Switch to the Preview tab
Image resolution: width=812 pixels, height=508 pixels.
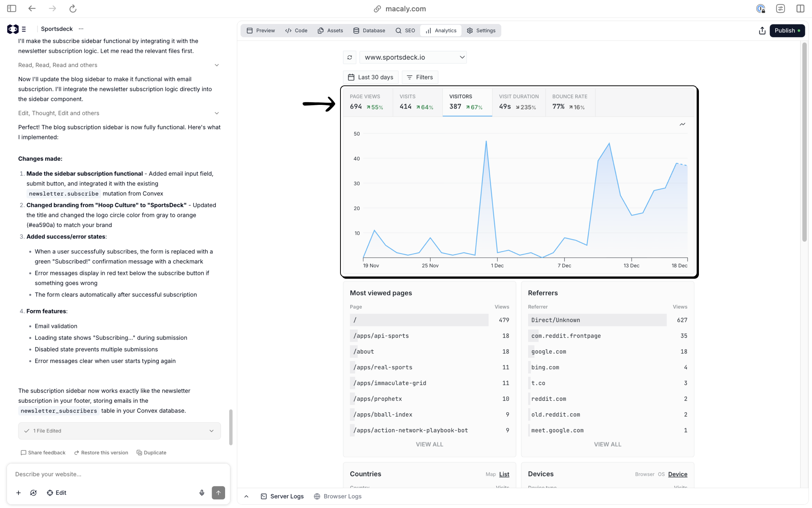[261, 30]
